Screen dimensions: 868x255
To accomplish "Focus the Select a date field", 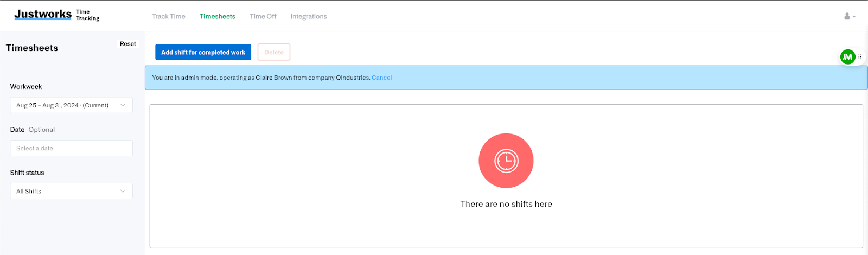I will pyautogui.click(x=71, y=148).
